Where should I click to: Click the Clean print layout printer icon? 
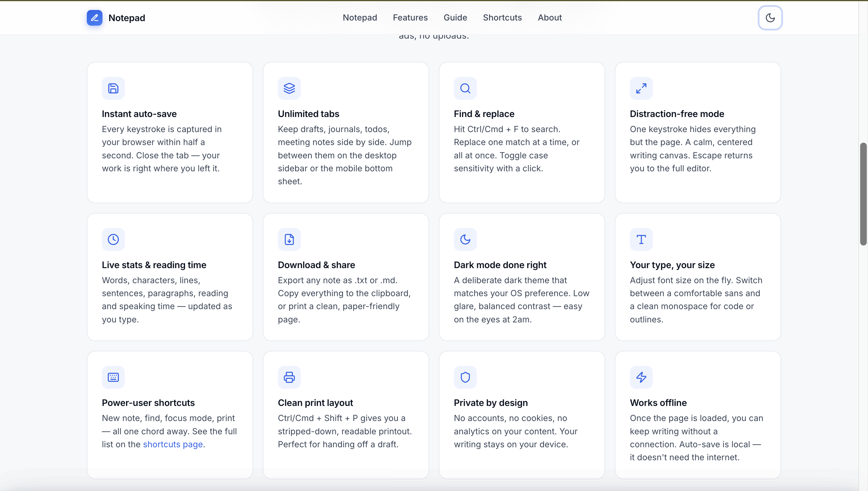289,377
